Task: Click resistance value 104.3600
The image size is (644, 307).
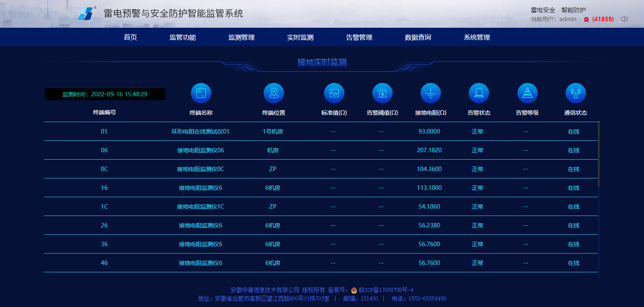Action: (429, 169)
